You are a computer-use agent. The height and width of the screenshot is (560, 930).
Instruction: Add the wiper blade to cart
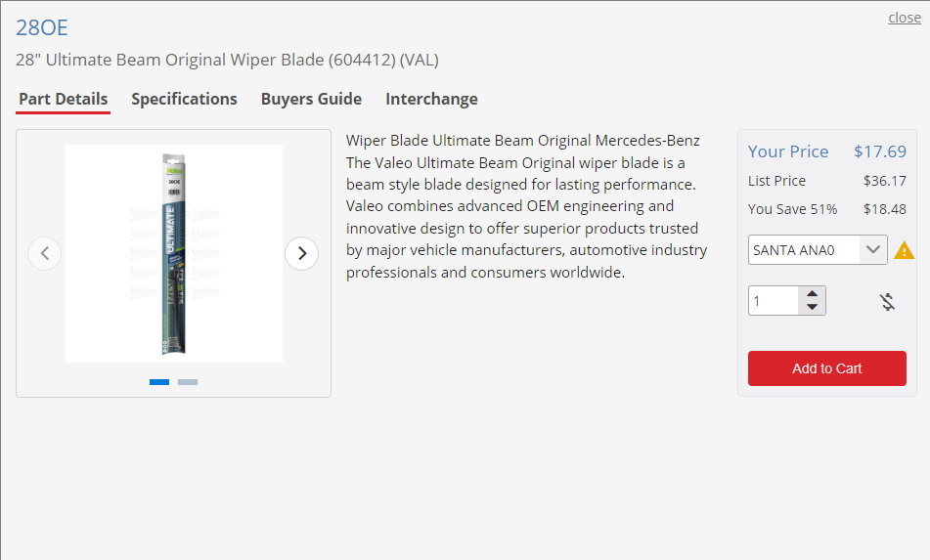pyautogui.click(x=826, y=368)
